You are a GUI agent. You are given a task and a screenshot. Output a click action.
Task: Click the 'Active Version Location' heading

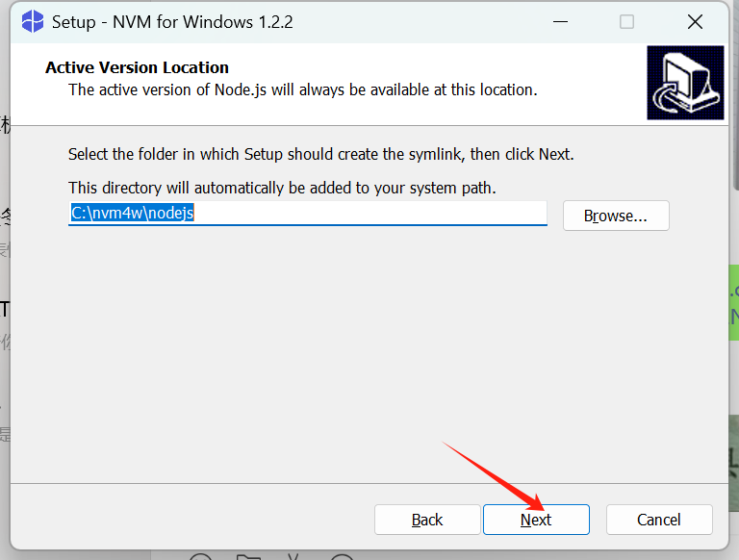pos(137,67)
